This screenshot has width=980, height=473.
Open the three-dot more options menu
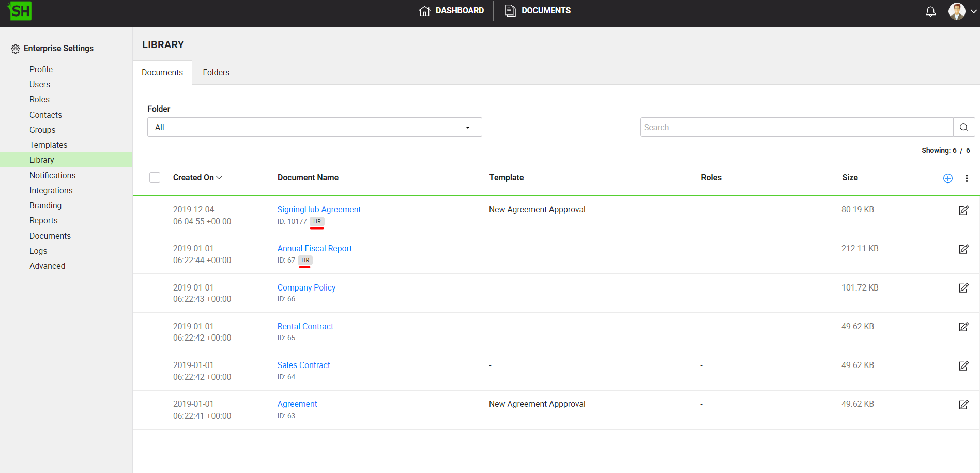click(x=967, y=178)
